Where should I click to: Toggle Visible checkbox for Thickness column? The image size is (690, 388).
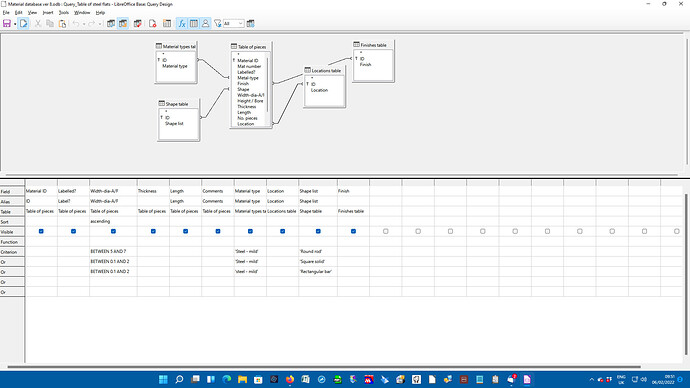coord(153,231)
